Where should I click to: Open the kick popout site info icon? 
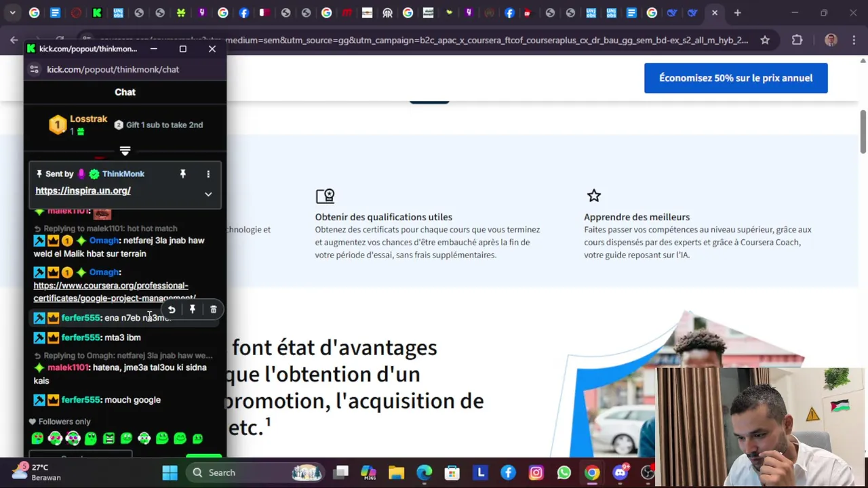pyautogui.click(x=35, y=69)
